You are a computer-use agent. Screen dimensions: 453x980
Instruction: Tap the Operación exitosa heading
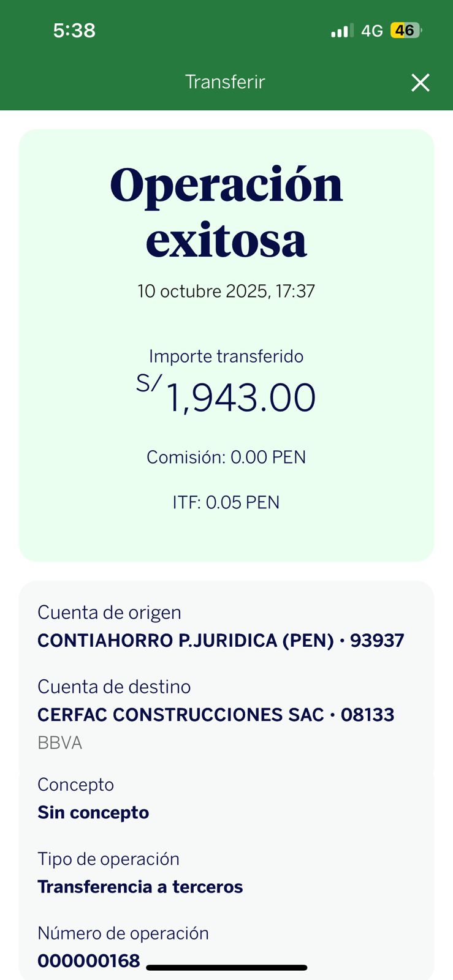click(226, 212)
